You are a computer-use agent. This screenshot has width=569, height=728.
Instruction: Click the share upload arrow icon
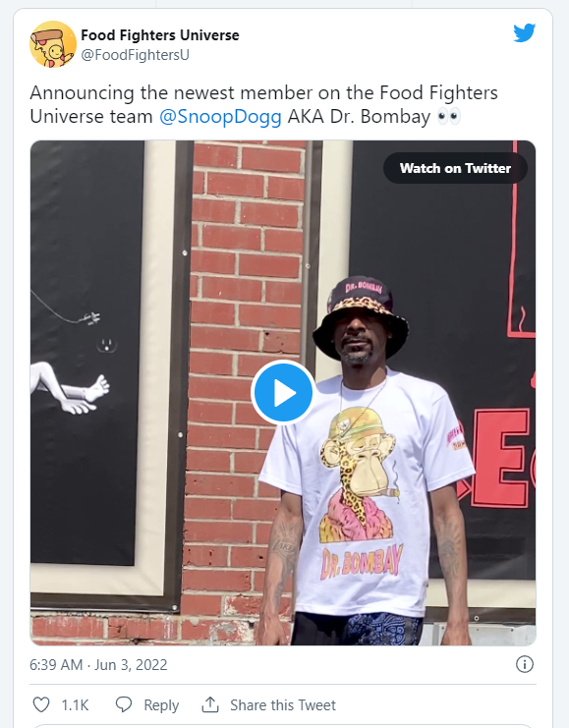coord(210,704)
